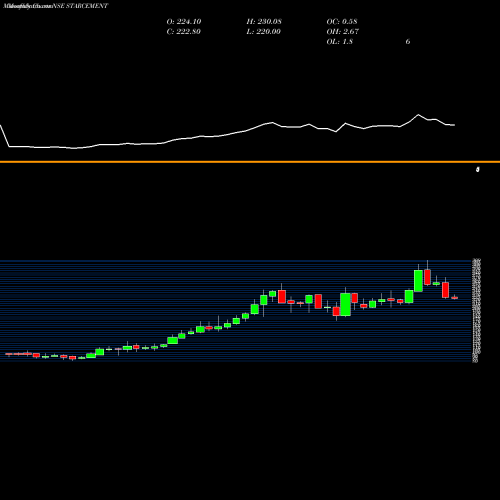Click the last red candlestick on the chart
This screenshot has width=500, height=500.
click(455, 298)
